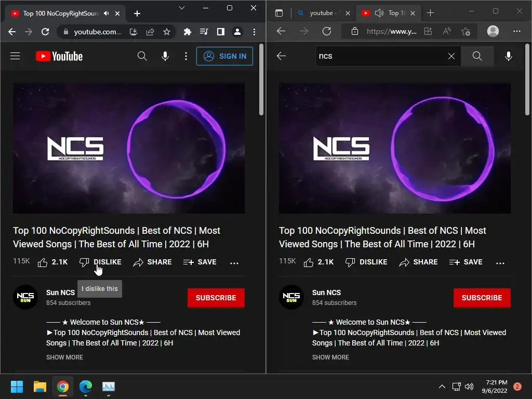Open Edge tab actions menu icon
Screen dimensions: 532x399
[279, 13]
